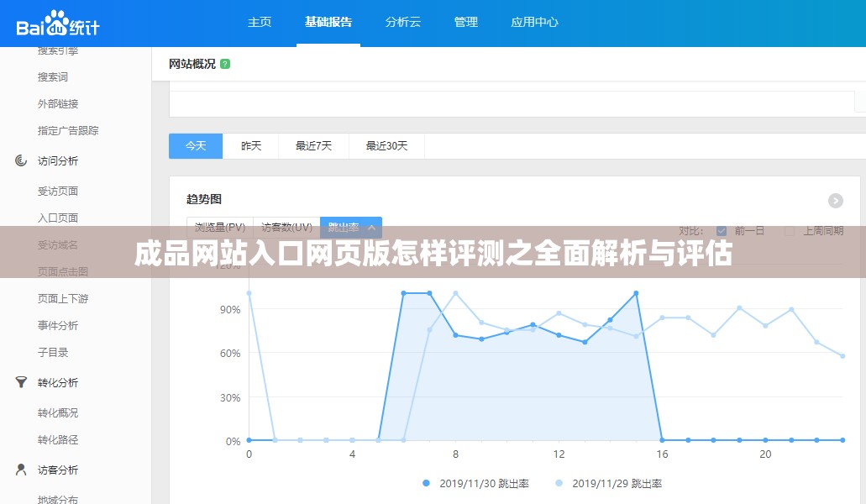Expand the 访客分析 sidebar section
Screen dimensions: 866x504
pos(58,470)
